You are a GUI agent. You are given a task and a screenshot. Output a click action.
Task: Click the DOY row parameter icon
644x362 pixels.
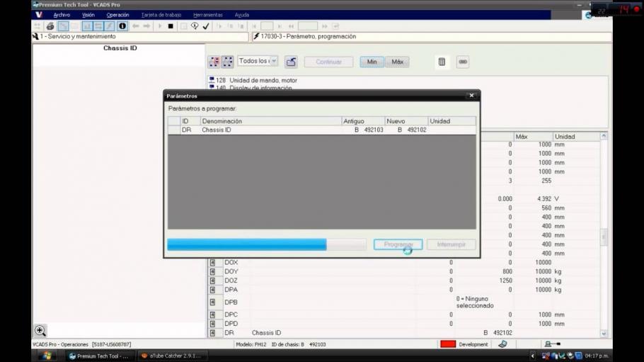click(213, 271)
